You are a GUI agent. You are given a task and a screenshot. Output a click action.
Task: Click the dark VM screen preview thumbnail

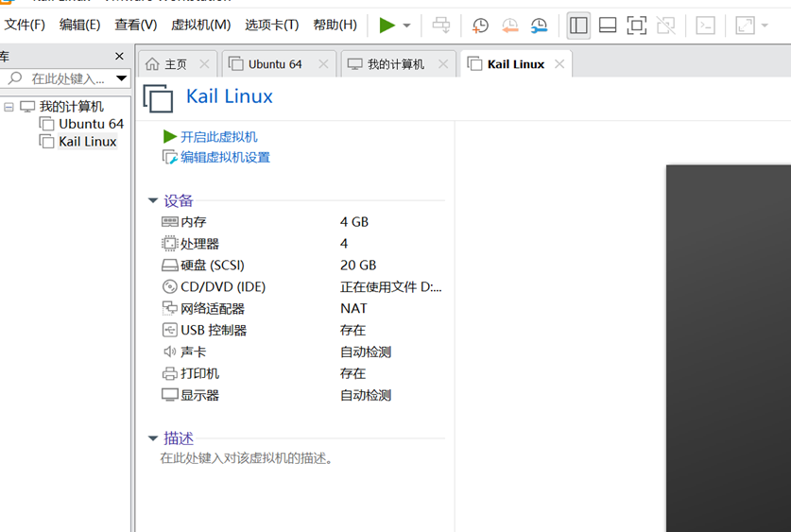pos(729,348)
